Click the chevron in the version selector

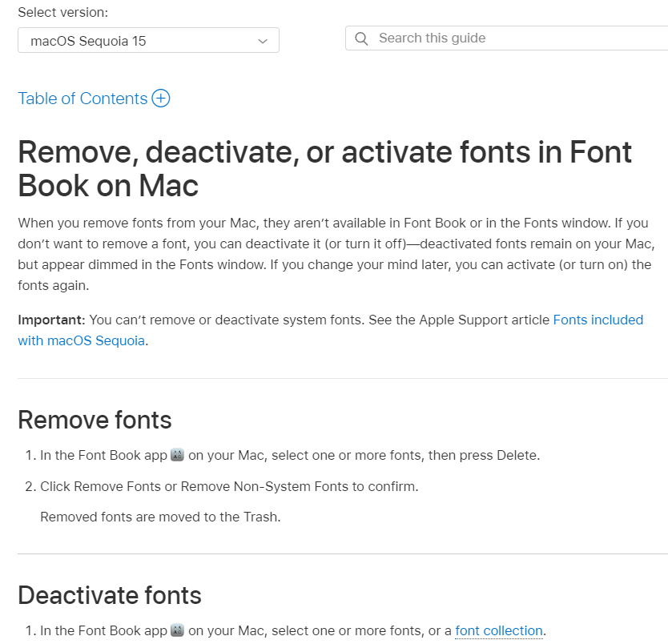pyautogui.click(x=263, y=42)
